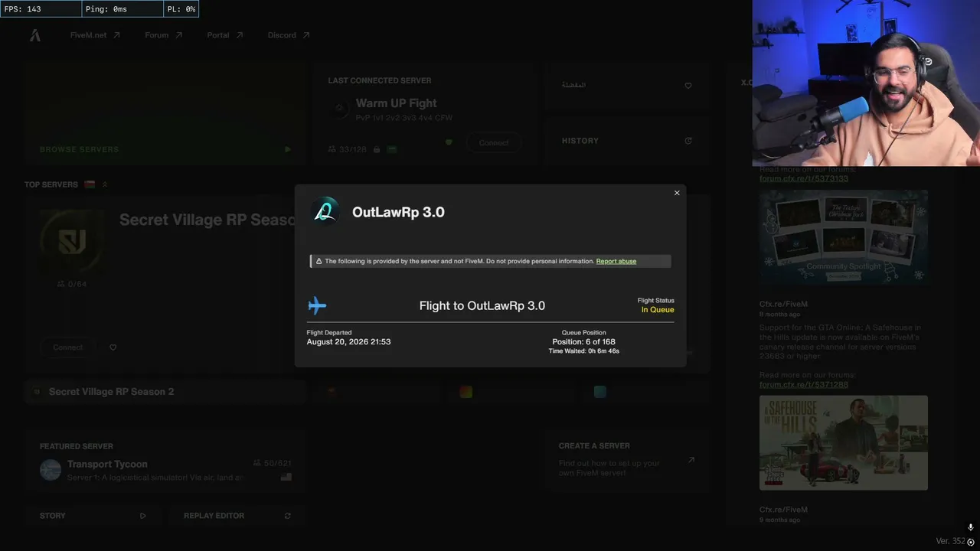The image size is (980, 551).
Task: Click the Replay Editor refresh icon
Action: tap(288, 516)
